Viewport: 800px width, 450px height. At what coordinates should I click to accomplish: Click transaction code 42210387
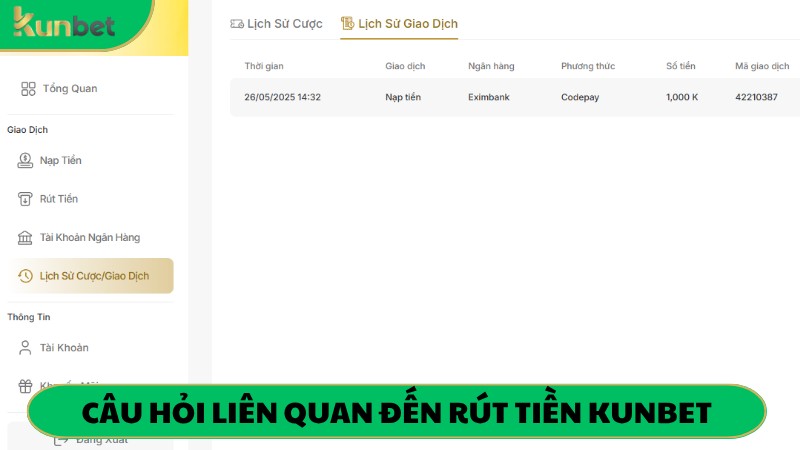756,97
